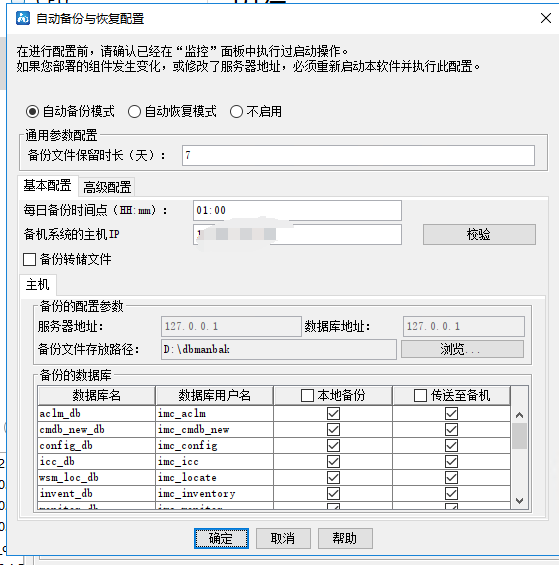The height and width of the screenshot is (565, 559).
Task: Click the database list scroll down arrow
Action: coord(519,501)
